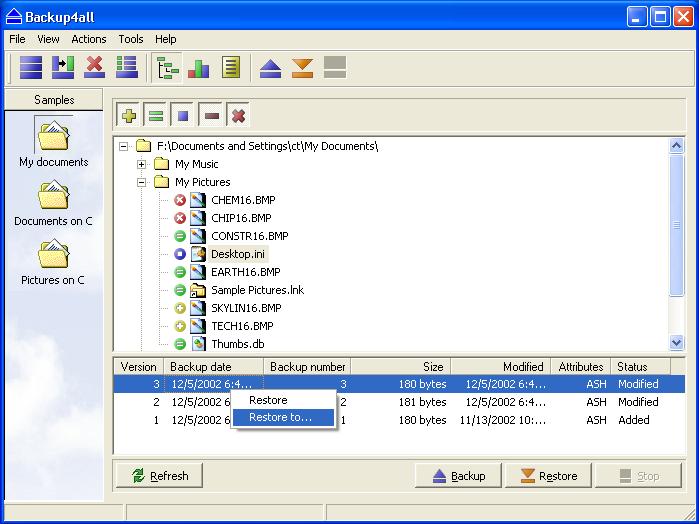The height and width of the screenshot is (524, 699).
Task: Select the Documents on C sample group
Action: 53,203
